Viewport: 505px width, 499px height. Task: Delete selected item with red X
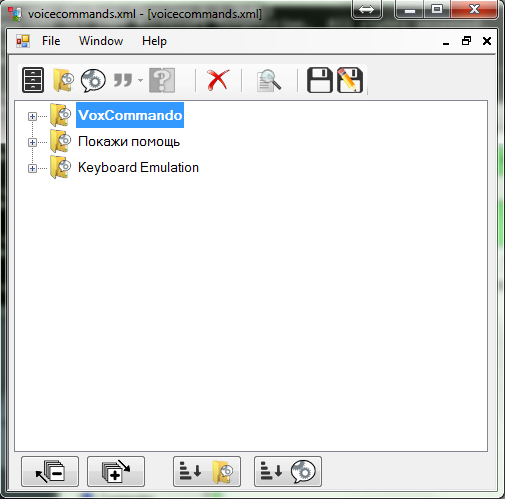click(218, 80)
